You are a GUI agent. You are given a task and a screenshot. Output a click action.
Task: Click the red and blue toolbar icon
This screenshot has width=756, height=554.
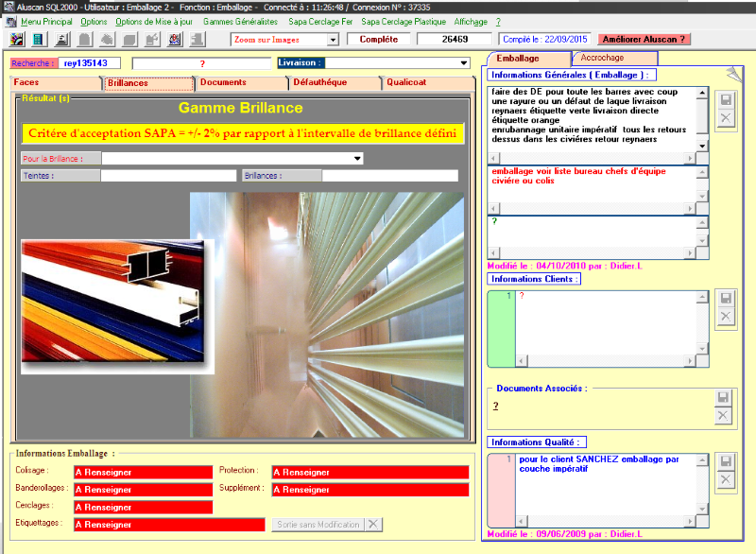coord(175,40)
